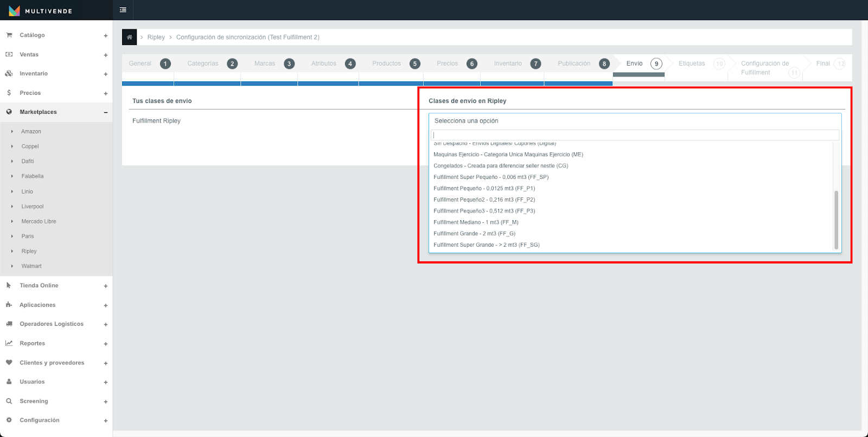Image resolution: width=868 pixels, height=437 pixels.
Task: Click the Clientes y proveedores heart icon
Action: pyautogui.click(x=9, y=362)
